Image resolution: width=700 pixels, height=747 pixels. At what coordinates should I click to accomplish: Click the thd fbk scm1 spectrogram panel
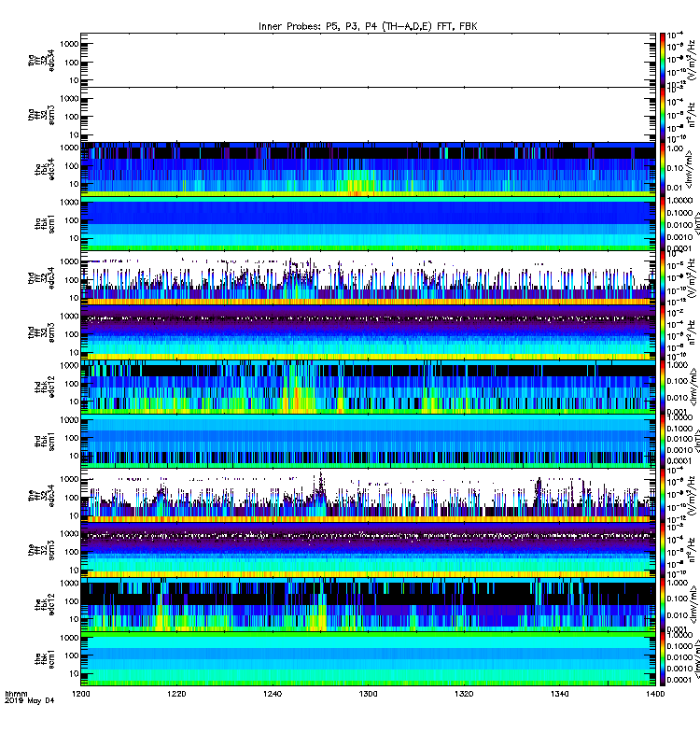(368, 441)
